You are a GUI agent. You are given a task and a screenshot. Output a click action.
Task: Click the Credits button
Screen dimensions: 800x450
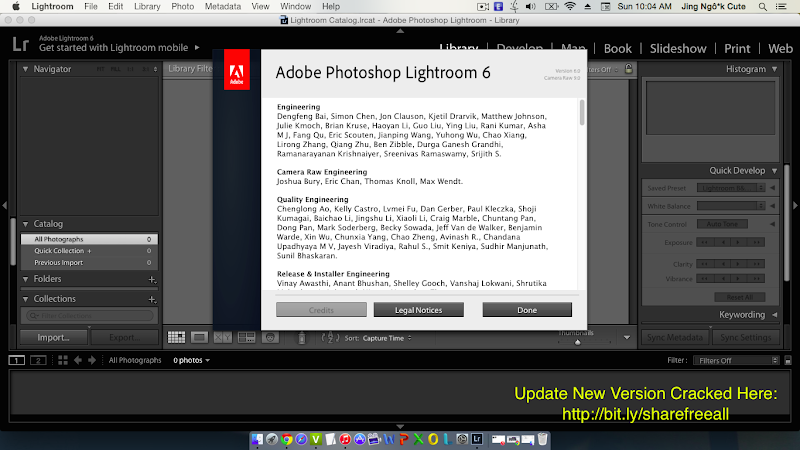coord(321,310)
